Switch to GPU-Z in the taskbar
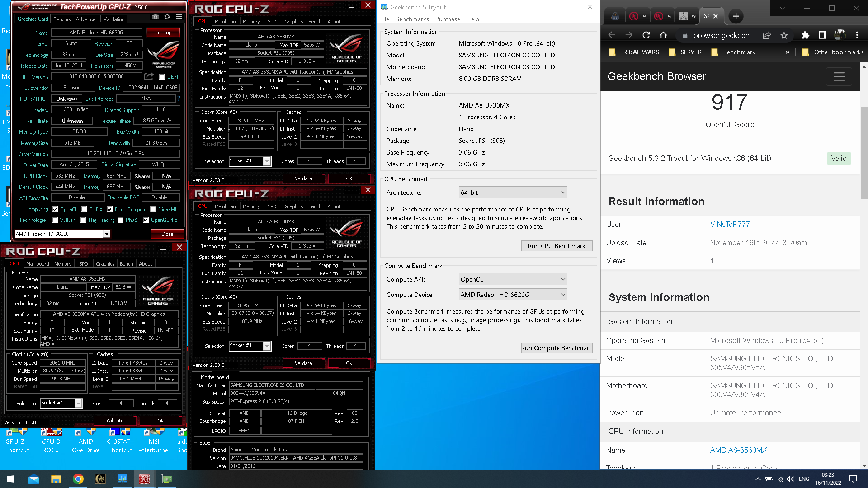This screenshot has height=488, width=868. (167, 479)
